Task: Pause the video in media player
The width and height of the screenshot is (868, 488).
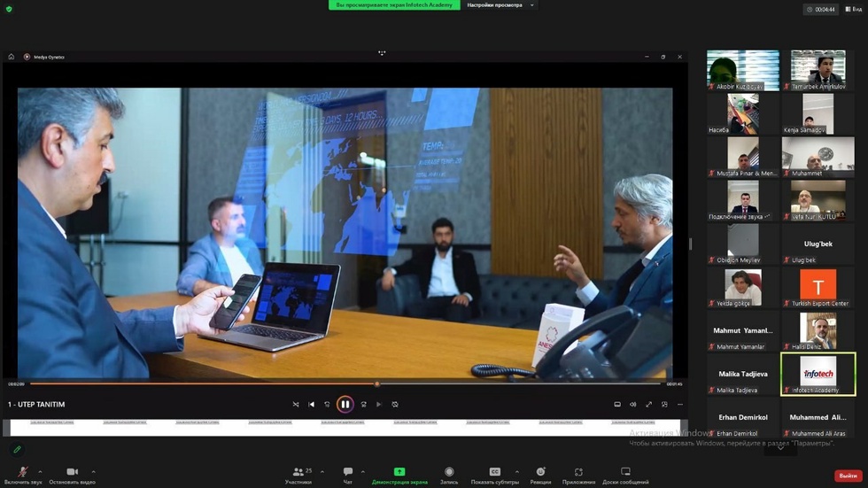Action: 345,404
